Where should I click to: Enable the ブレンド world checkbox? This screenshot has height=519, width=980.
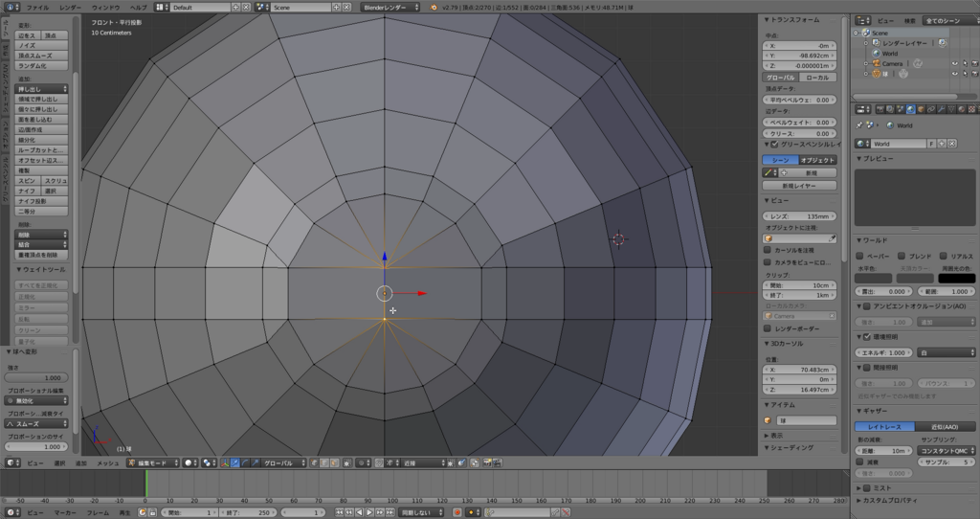tap(902, 256)
